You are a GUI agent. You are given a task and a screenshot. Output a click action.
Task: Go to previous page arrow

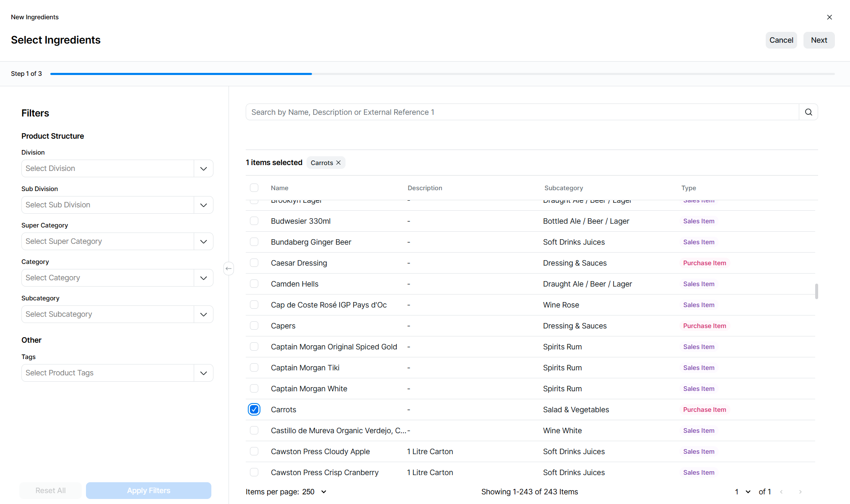pos(782,492)
